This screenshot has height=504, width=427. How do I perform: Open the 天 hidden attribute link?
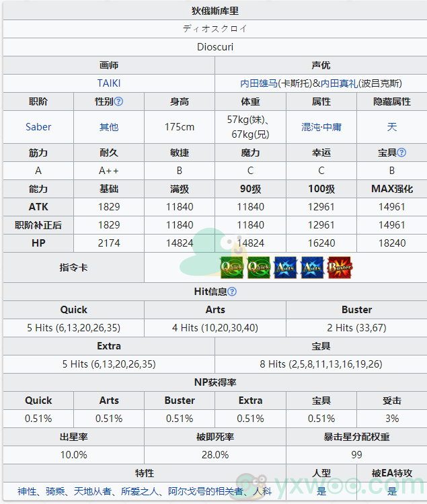pyautogui.click(x=392, y=127)
